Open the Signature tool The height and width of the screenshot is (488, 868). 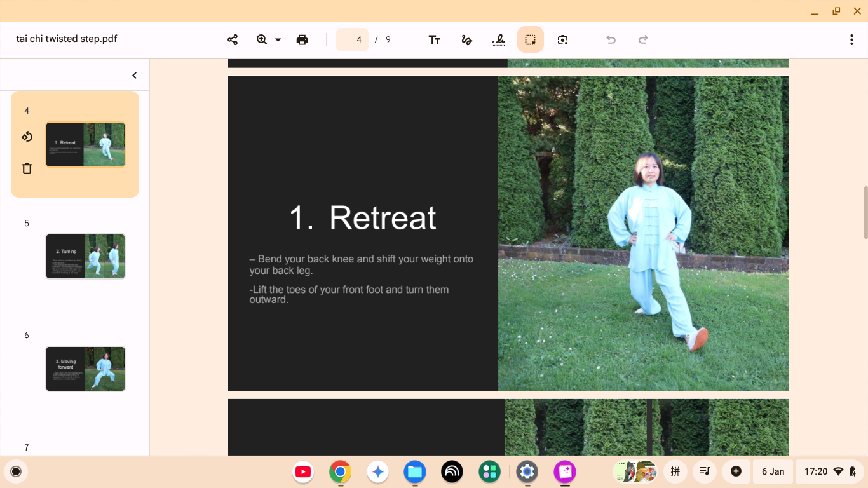498,39
